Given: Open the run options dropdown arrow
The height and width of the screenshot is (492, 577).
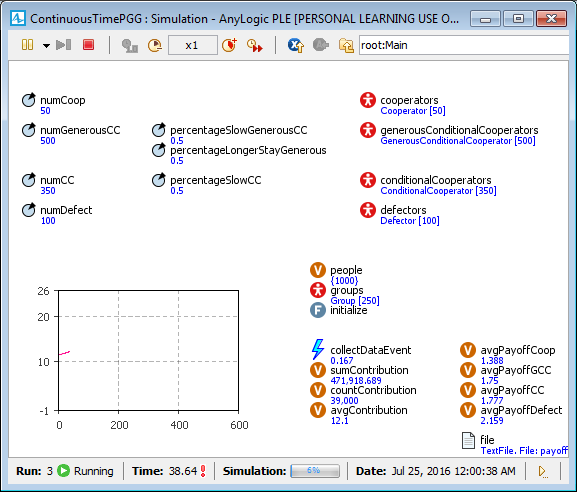Looking at the screenshot, I should 46,46.
